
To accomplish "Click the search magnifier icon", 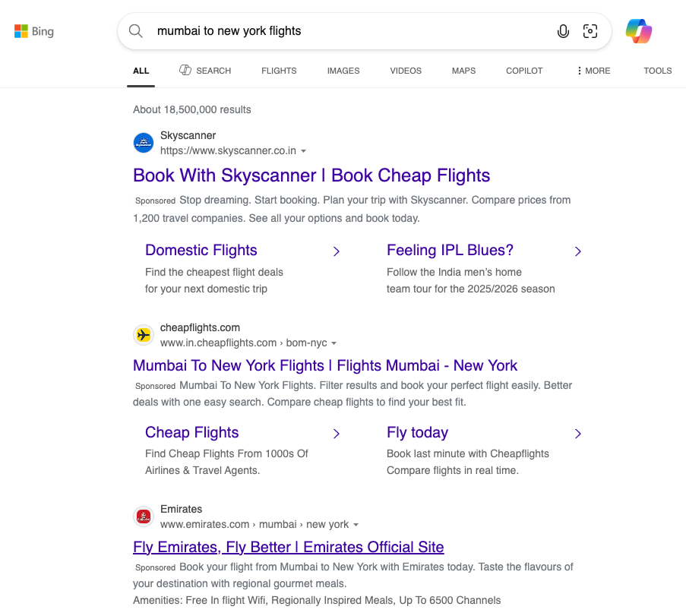I will click(136, 31).
